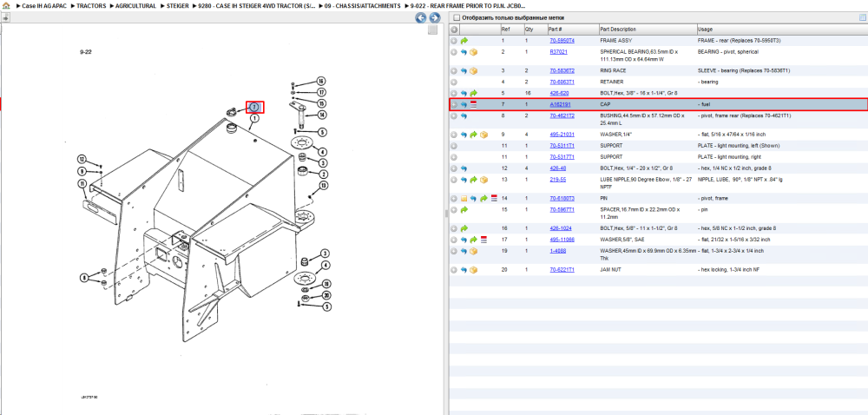Open part link 219-55
This screenshot has width=868, height=415.
(557, 179)
